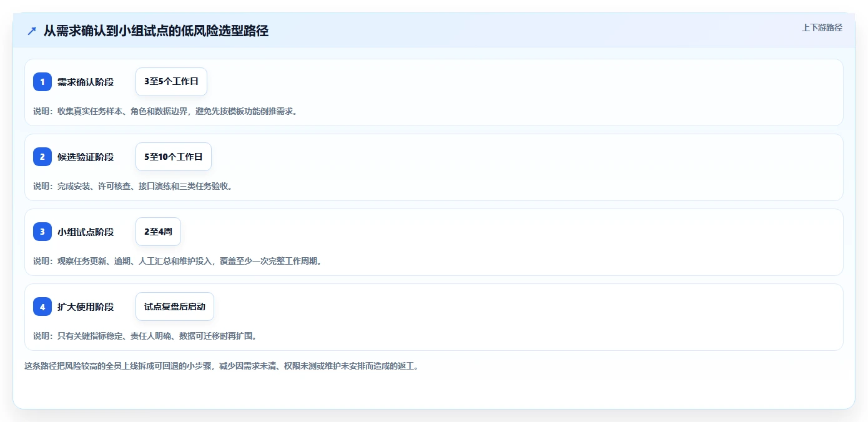Click the 上下游路径 label in the header

822,27
